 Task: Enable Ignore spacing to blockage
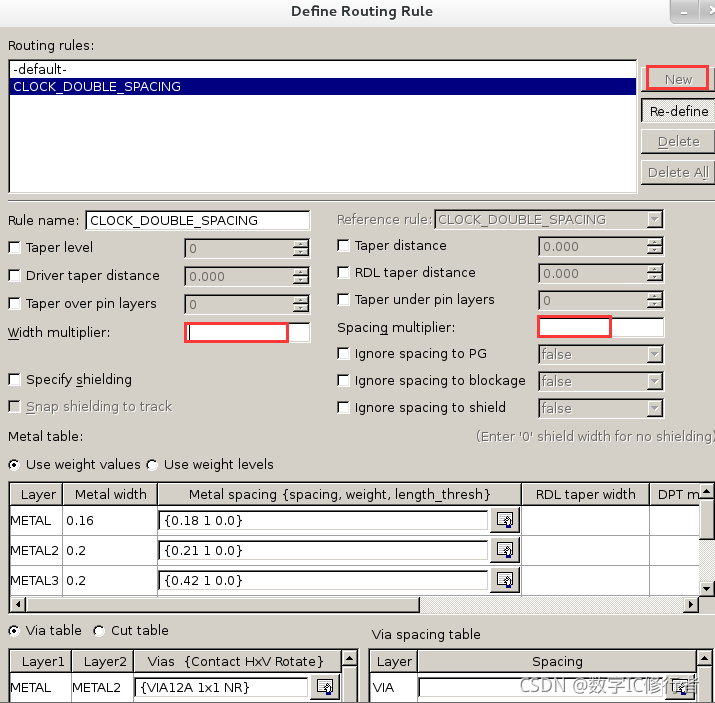click(343, 381)
